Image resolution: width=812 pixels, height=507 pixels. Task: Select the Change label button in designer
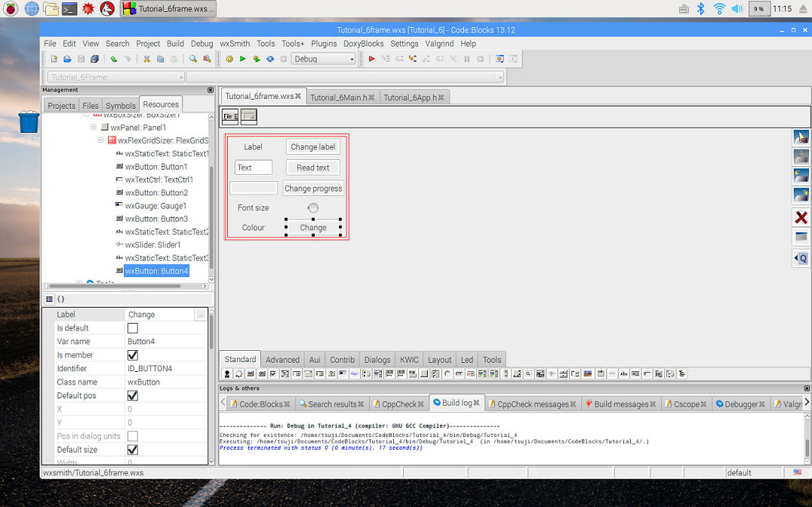(312, 146)
